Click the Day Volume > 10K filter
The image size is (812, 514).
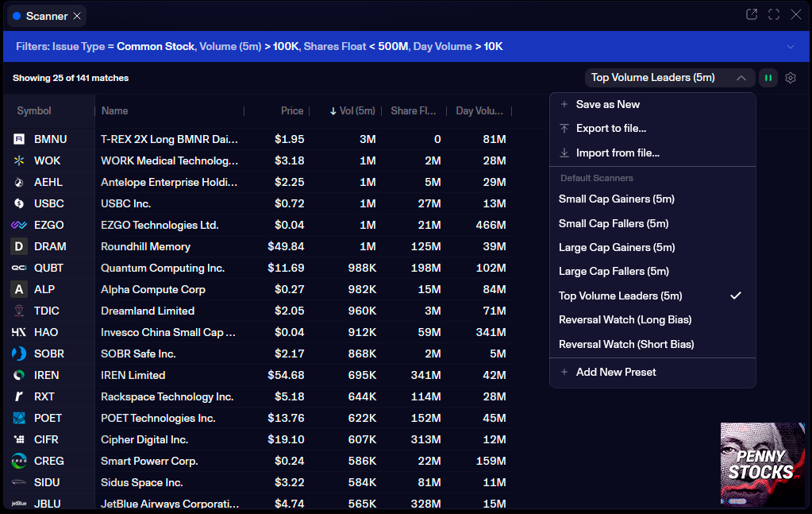point(458,47)
